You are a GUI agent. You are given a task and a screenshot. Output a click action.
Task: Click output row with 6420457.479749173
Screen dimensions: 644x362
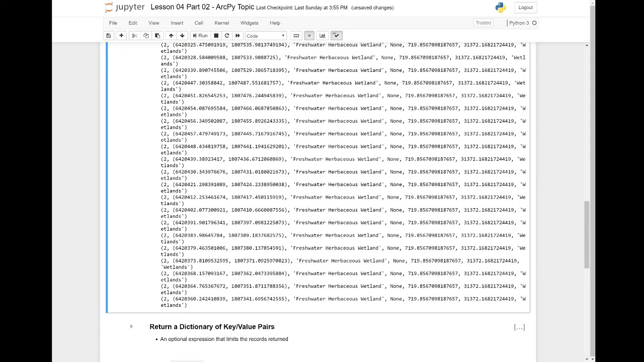tap(343, 137)
